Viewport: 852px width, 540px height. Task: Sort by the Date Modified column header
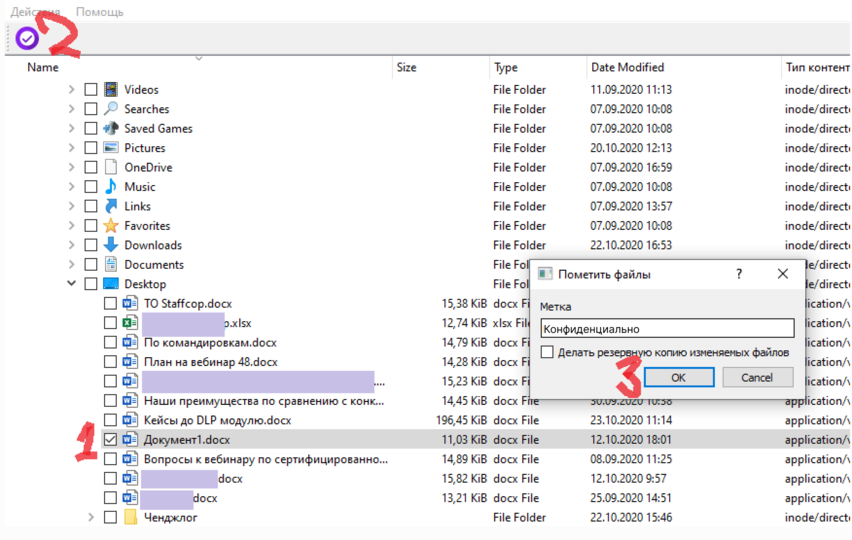pyautogui.click(x=628, y=67)
